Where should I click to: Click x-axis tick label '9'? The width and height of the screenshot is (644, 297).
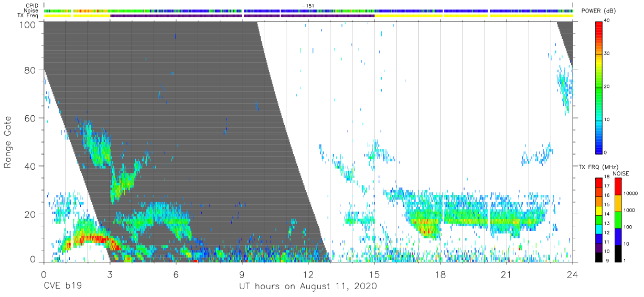click(x=242, y=274)
